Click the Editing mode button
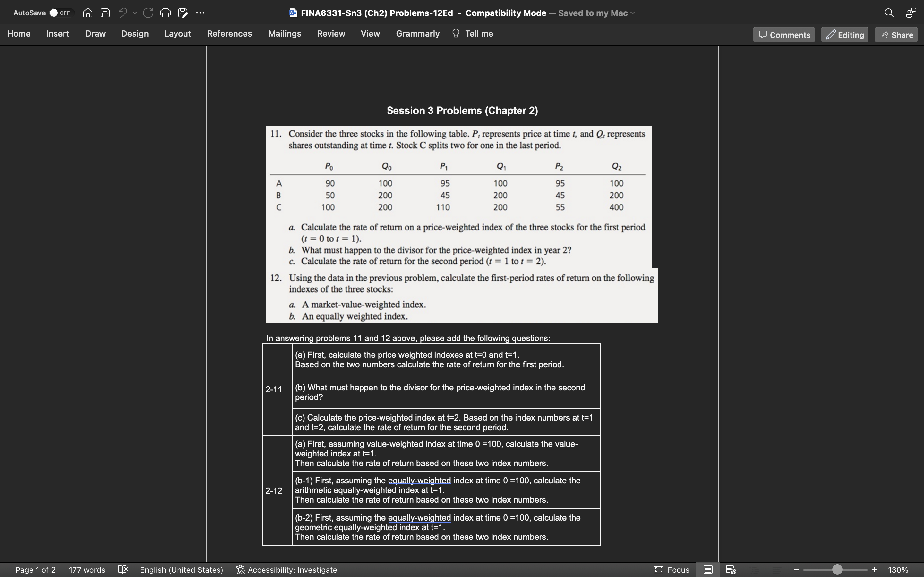Viewport: 924px width, 577px height. click(x=845, y=35)
